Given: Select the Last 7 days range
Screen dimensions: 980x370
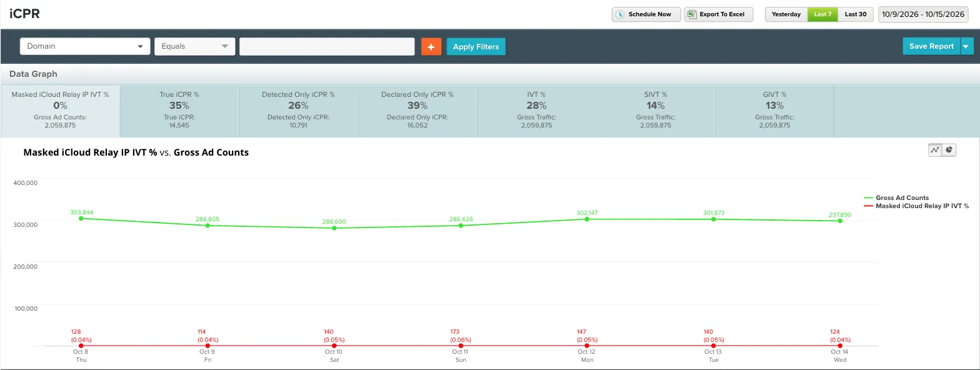Looking at the screenshot, I should 822,14.
